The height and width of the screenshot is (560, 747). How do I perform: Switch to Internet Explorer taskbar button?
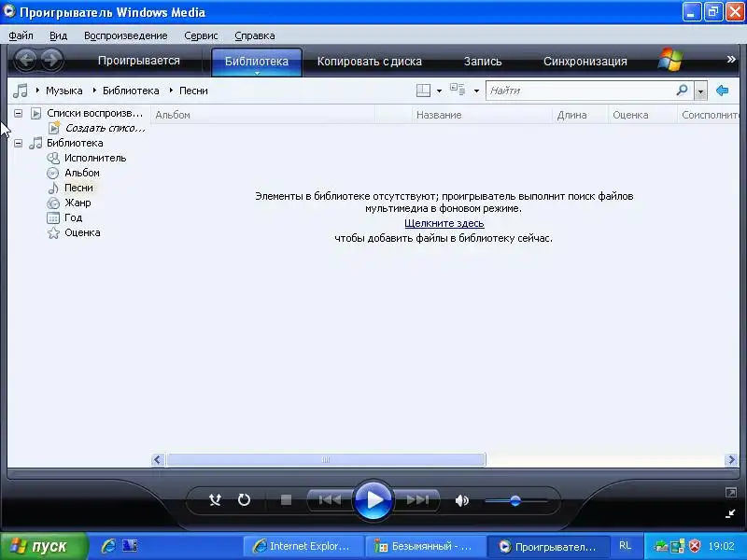pos(303,546)
